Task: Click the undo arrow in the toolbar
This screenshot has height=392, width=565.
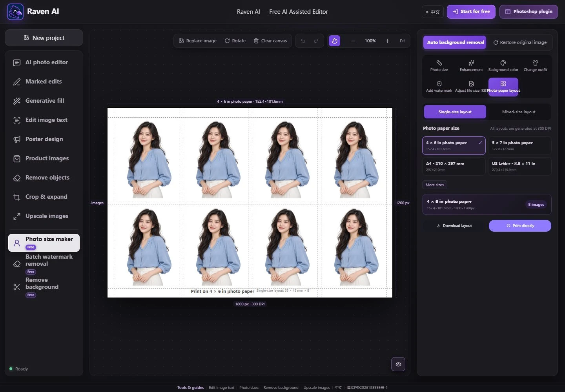Action: pos(303,41)
